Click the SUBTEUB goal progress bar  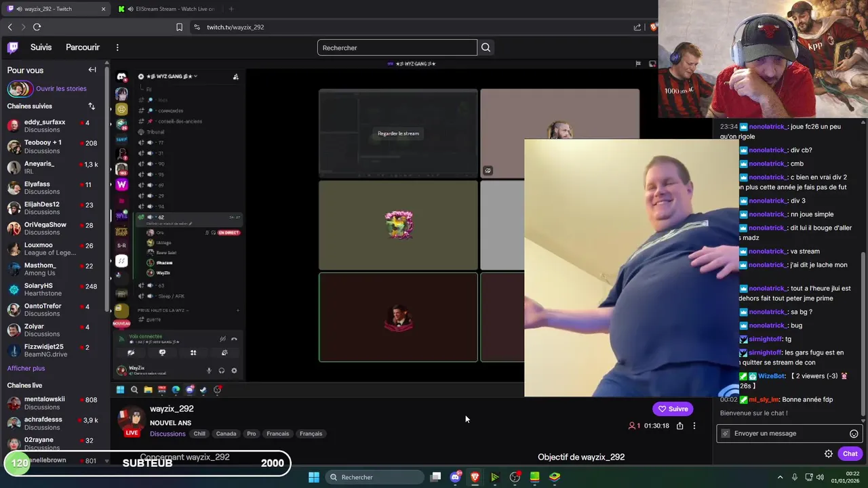tap(147, 464)
